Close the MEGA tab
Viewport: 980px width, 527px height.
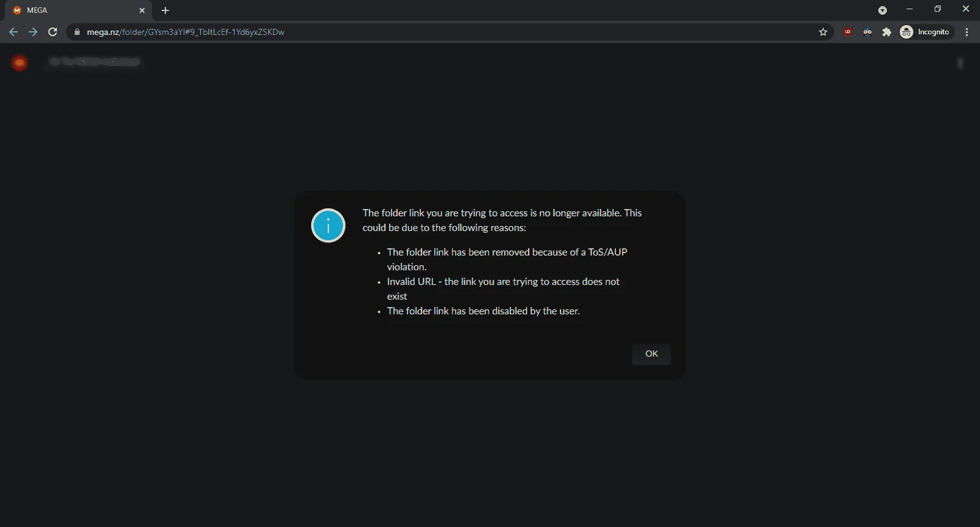coord(142,10)
